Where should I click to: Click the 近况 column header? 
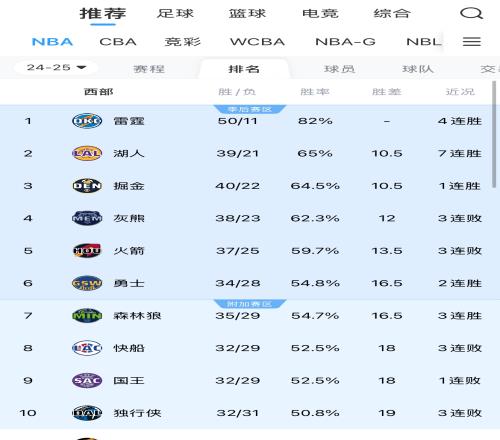click(460, 92)
